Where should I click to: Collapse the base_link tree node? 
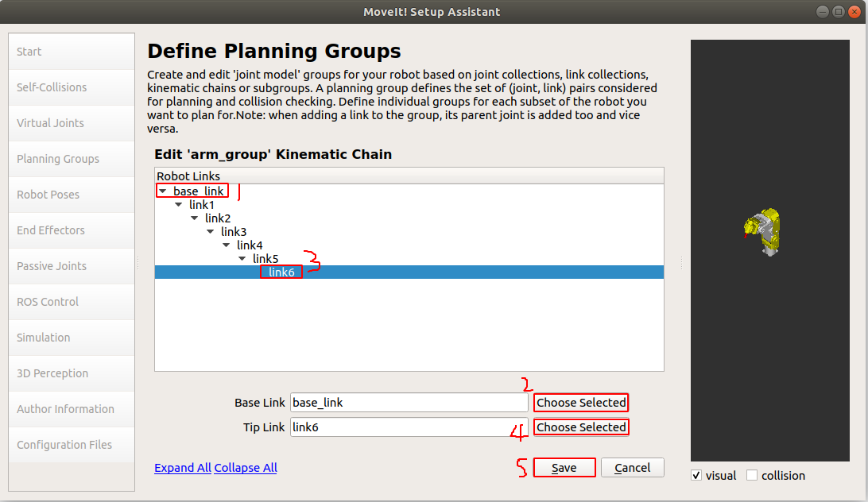click(x=163, y=191)
